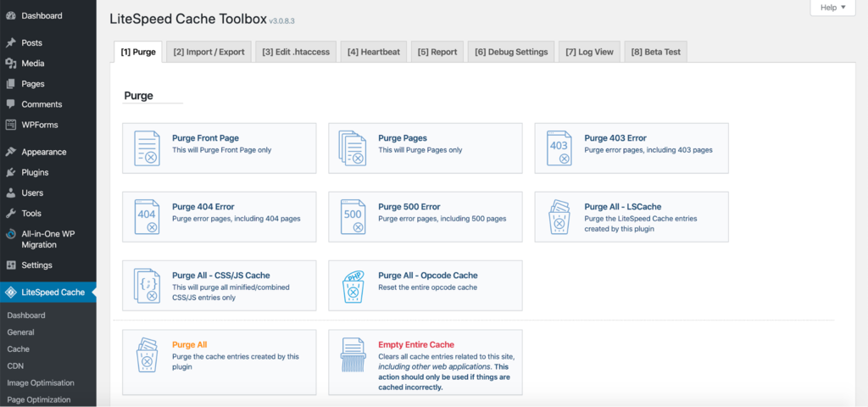Open the [6] Debug Settings tab
868x407 pixels.
point(511,52)
